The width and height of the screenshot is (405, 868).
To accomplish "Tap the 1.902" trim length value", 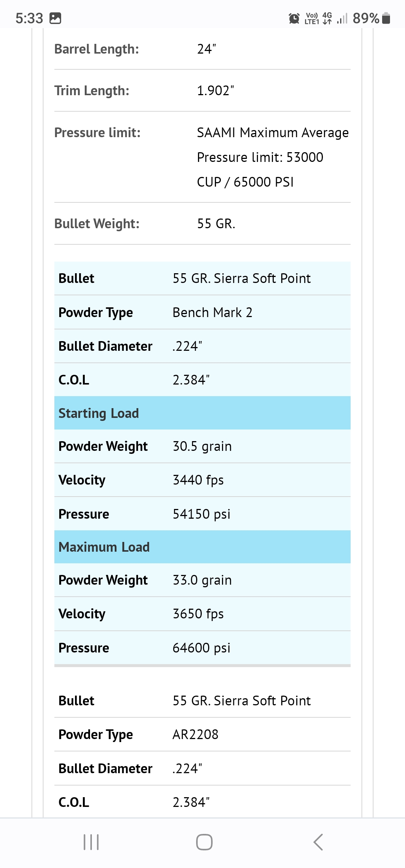I will [x=216, y=91].
